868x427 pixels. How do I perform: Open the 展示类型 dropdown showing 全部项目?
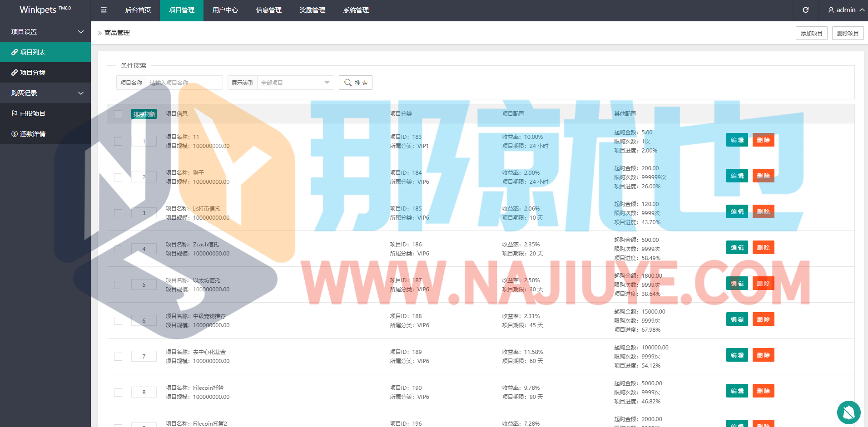[295, 83]
